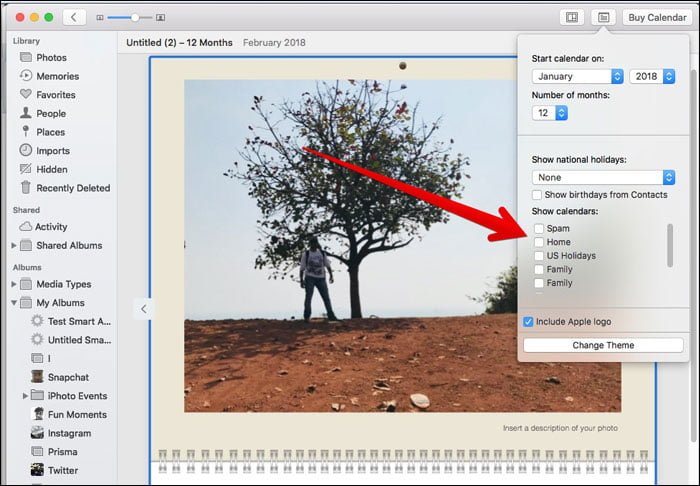
Task: Go to Recently Deleted trash
Action: (x=65, y=188)
